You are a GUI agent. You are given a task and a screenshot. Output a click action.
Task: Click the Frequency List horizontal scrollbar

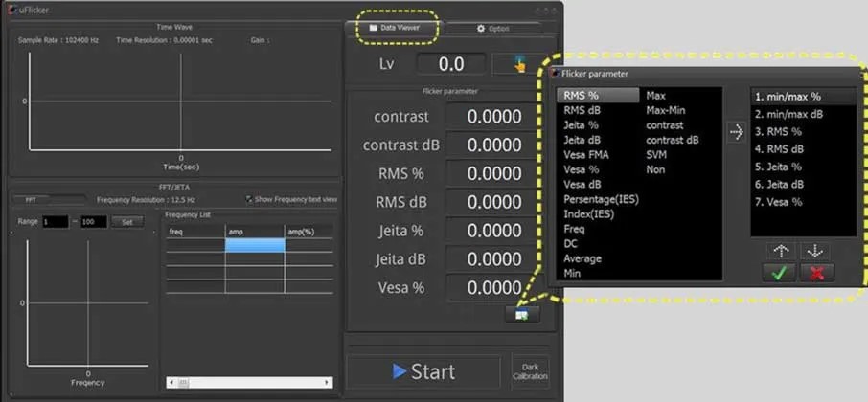point(249,382)
